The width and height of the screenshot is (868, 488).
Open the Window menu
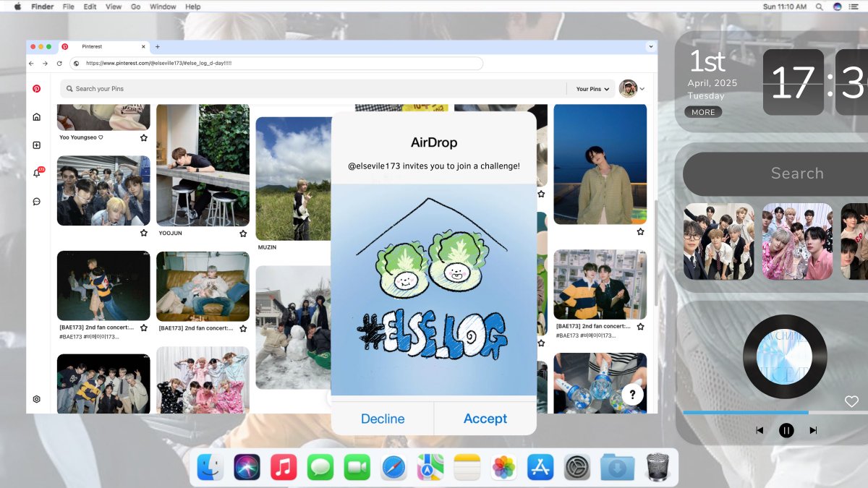(x=163, y=7)
